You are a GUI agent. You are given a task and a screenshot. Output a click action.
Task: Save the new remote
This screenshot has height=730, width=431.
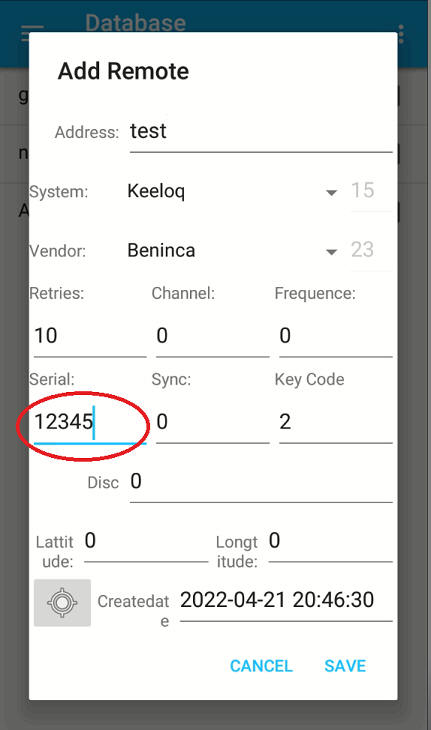(x=345, y=666)
